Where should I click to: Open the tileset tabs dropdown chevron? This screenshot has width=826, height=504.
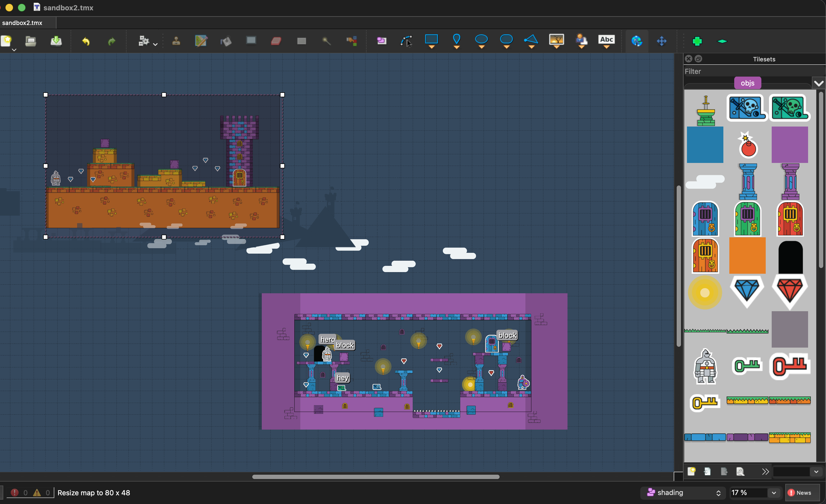(819, 83)
